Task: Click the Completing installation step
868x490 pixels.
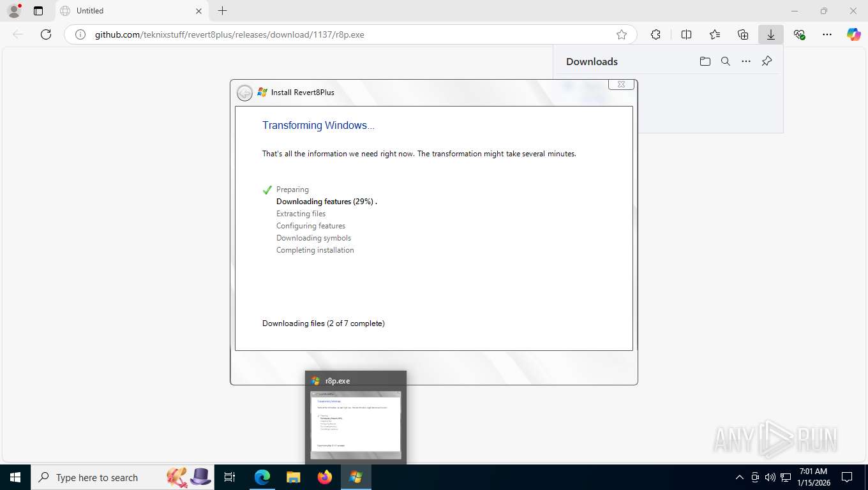Action: coord(315,250)
